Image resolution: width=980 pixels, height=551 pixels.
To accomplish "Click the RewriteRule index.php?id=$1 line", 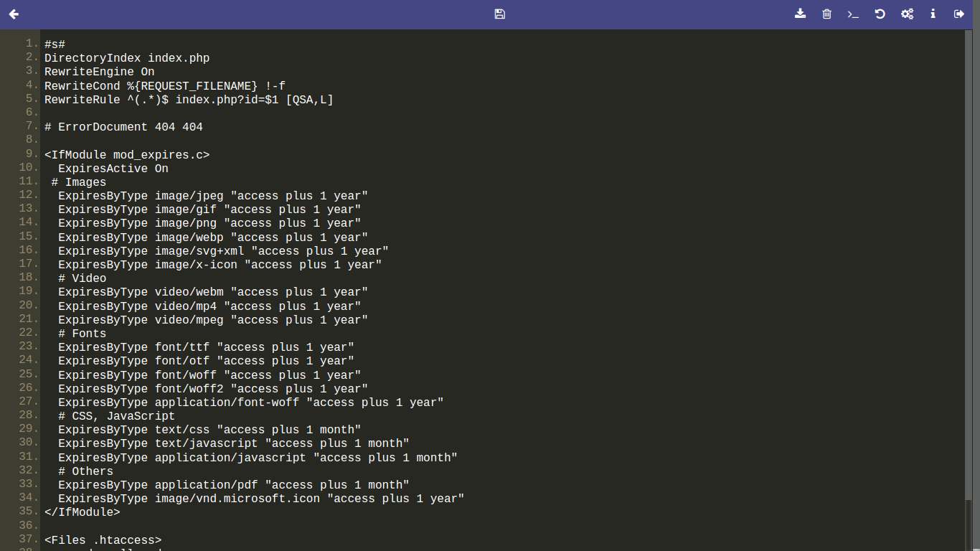I will pos(189,100).
